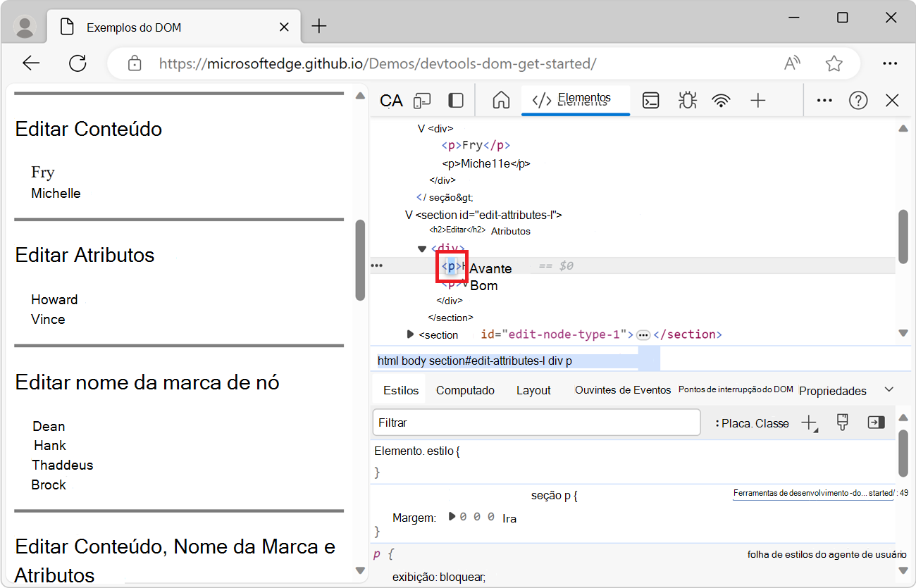916x588 pixels.
Task: Click the Elemento. estilo rule header
Action: [417, 451]
